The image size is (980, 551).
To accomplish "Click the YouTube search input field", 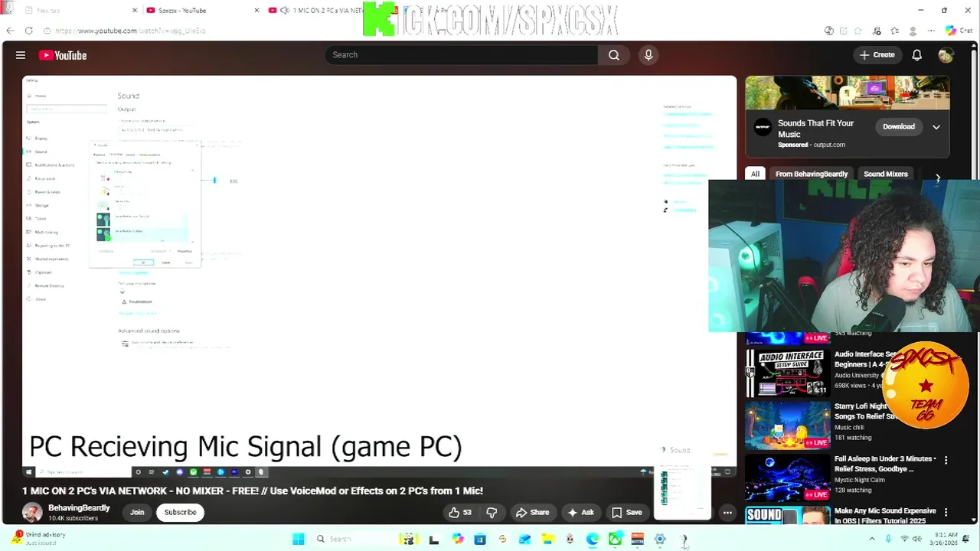I will click(462, 55).
